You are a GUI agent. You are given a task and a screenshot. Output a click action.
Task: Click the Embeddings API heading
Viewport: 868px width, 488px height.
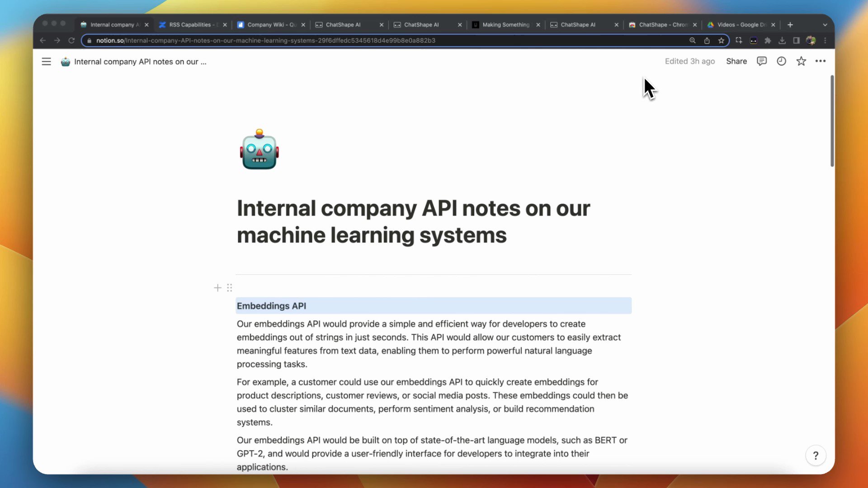(271, 306)
